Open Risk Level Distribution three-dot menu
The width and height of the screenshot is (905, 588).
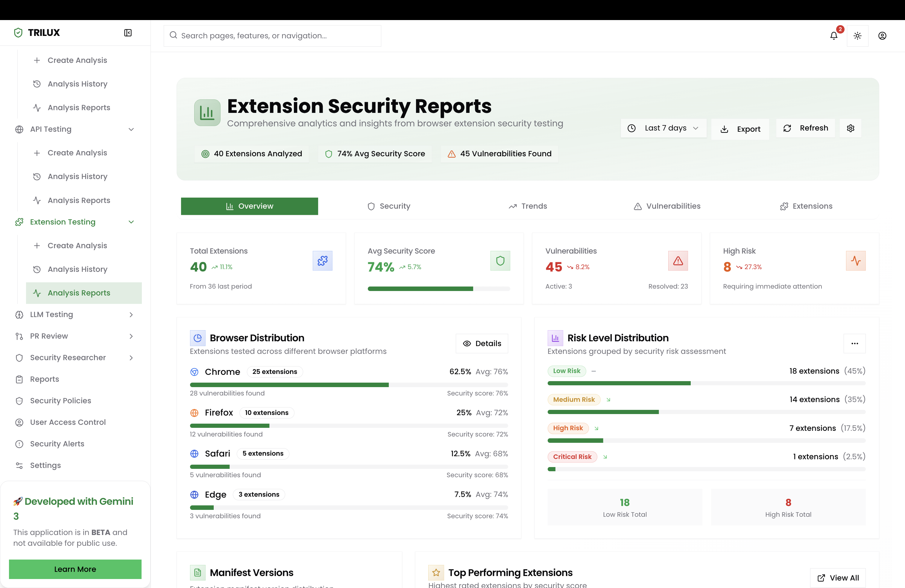(x=854, y=343)
